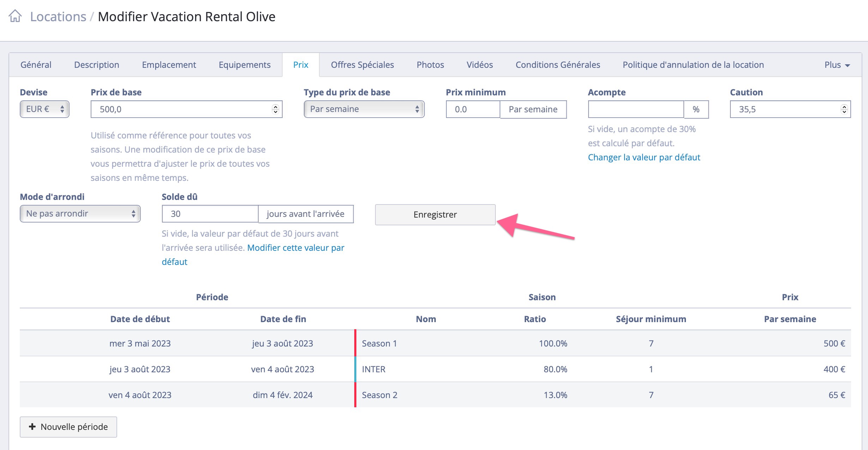The height and width of the screenshot is (450, 868).
Task: Switch to the Offres Spéciales tab
Action: coord(362,65)
